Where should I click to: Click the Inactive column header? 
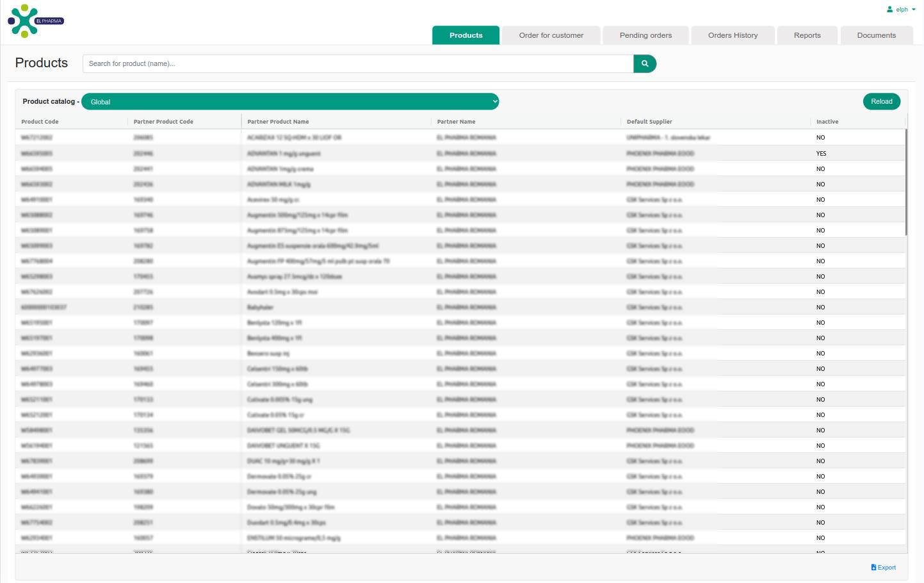827,122
